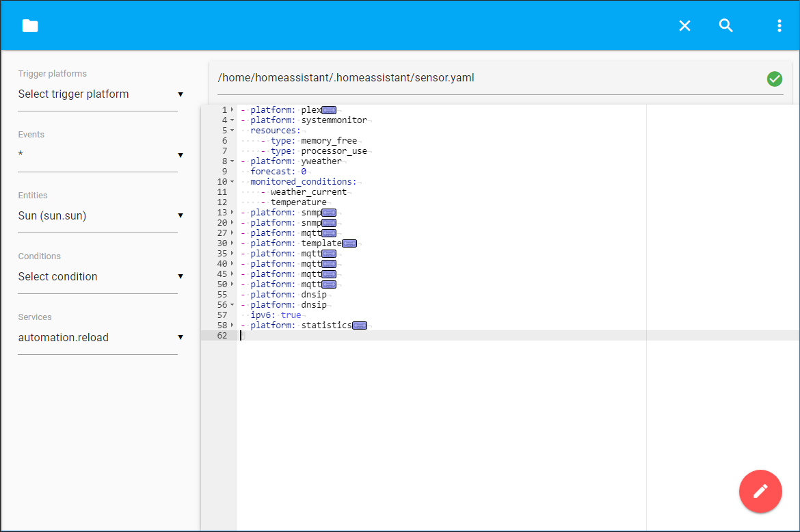Click fold marker after snmp on line 13
The image size is (800, 532).
(329, 213)
